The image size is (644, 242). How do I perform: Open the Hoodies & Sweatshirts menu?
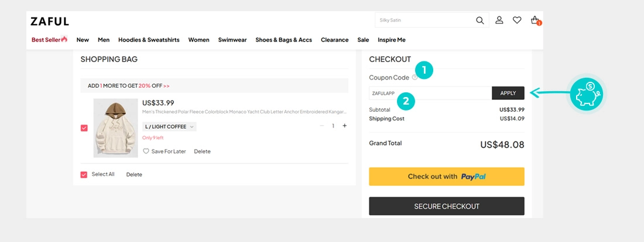tap(149, 40)
